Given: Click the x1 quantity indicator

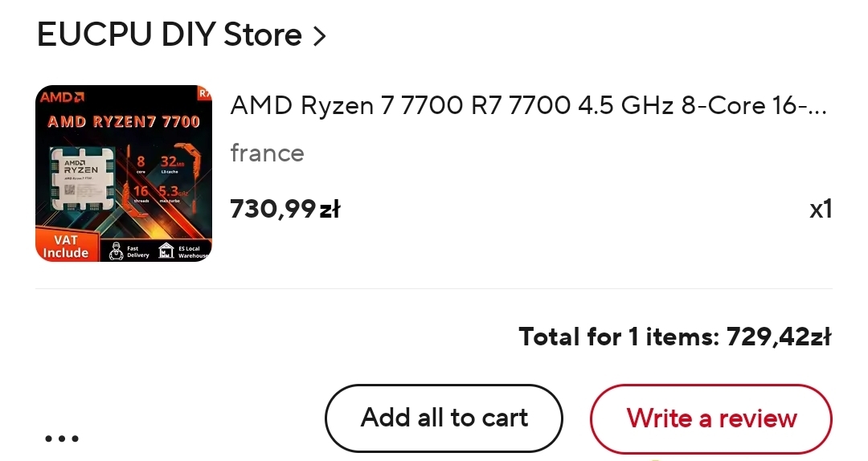Looking at the screenshot, I should click(820, 210).
